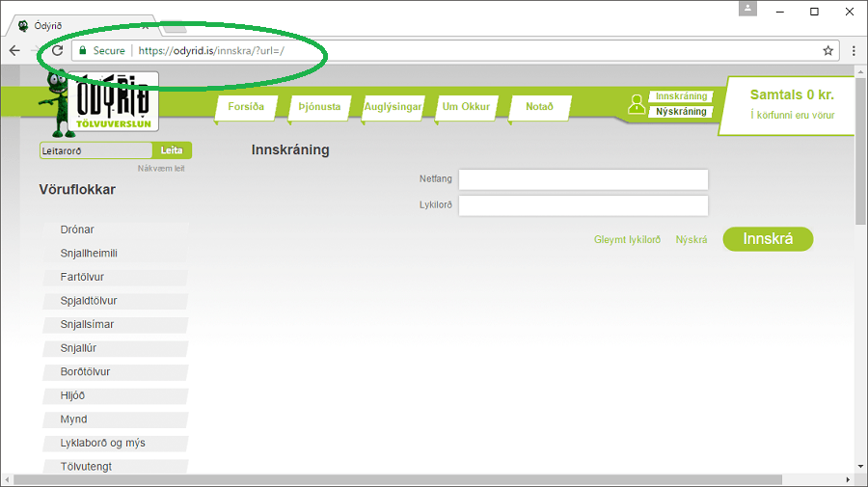Reload the page with the refresh icon
Viewport: 868px width, 487px height.
[58, 51]
